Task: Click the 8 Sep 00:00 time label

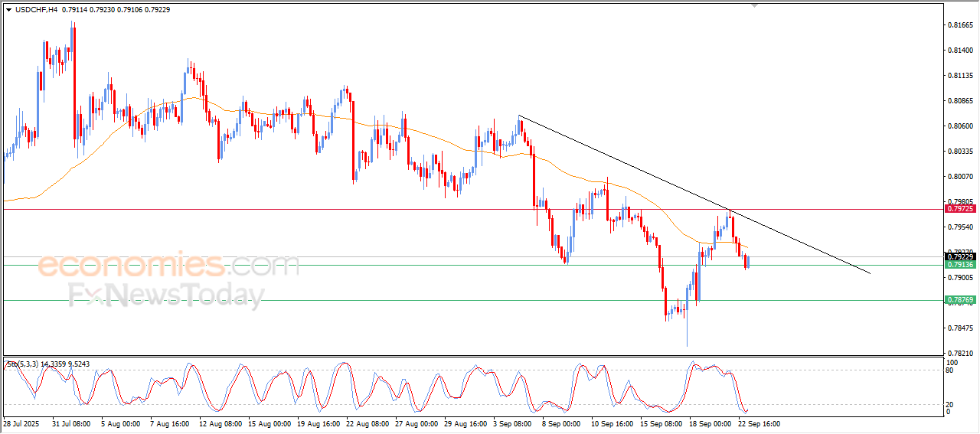Action: tap(560, 423)
